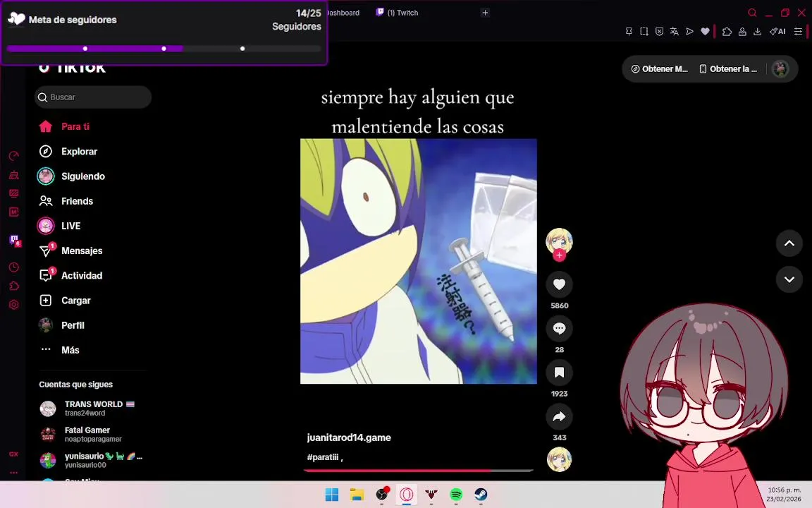This screenshot has height=508, width=812.
Task: Open the profile avatar in top-right pill
Action: [x=780, y=69]
